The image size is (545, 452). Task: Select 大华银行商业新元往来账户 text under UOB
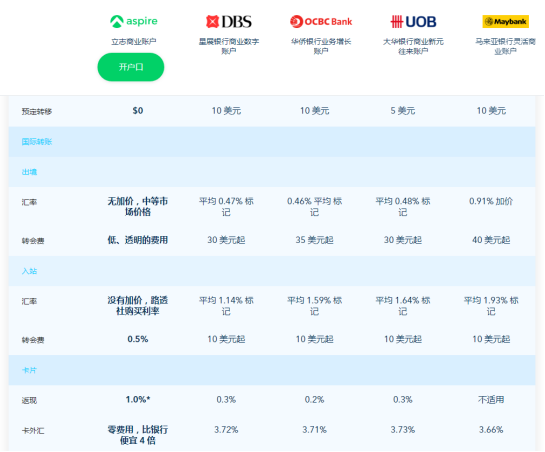pos(413,46)
